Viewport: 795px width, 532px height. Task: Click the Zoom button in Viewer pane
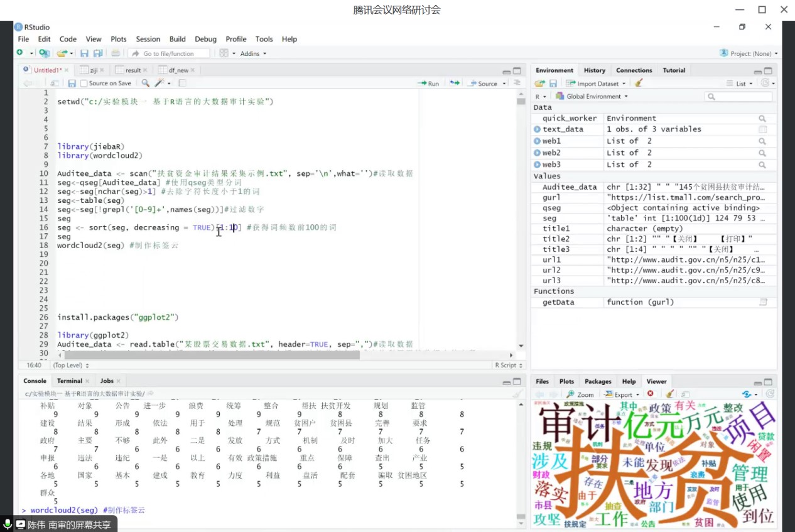coord(580,394)
